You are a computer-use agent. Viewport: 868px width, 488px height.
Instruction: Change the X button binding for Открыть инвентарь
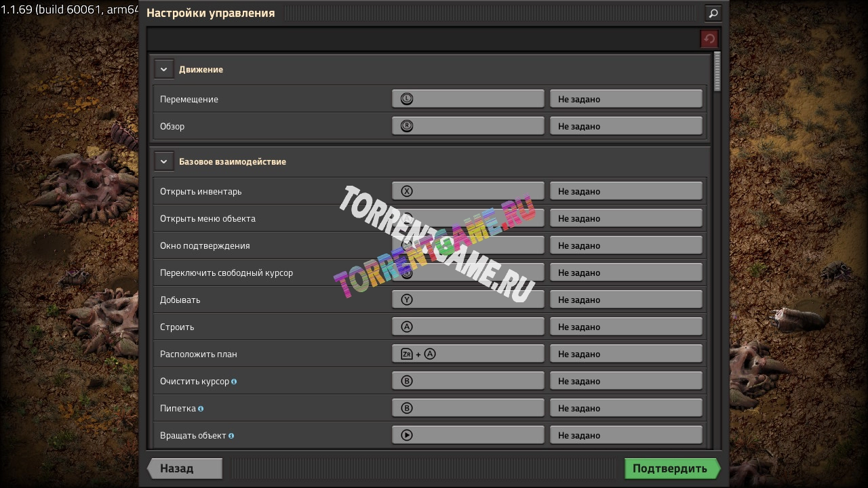coord(468,191)
